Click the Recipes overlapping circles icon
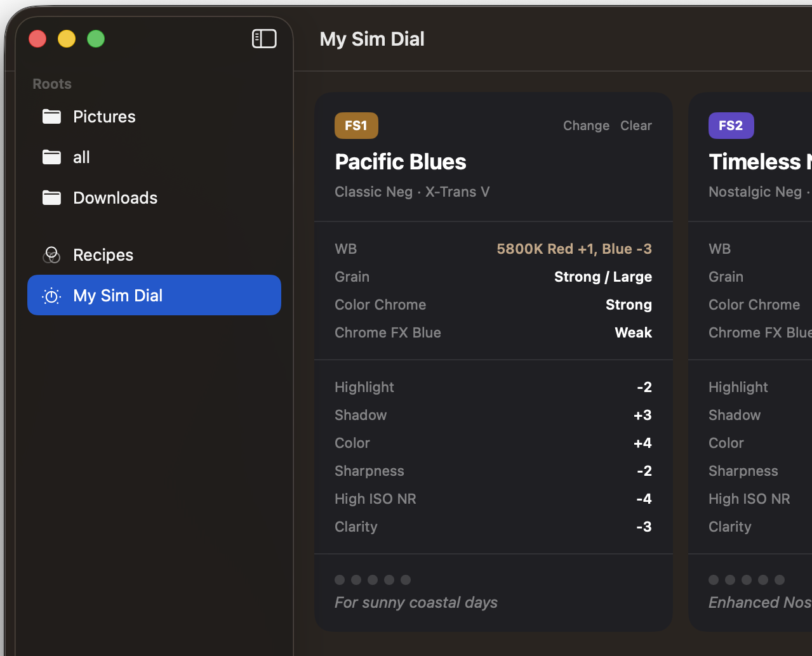This screenshot has height=656, width=812. [x=51, y=255]
